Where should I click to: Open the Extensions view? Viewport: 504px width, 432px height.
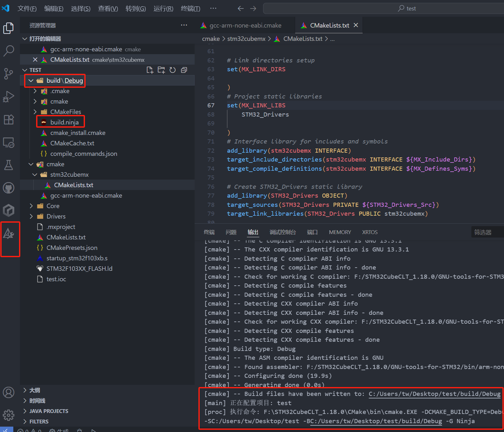(9, 119)
